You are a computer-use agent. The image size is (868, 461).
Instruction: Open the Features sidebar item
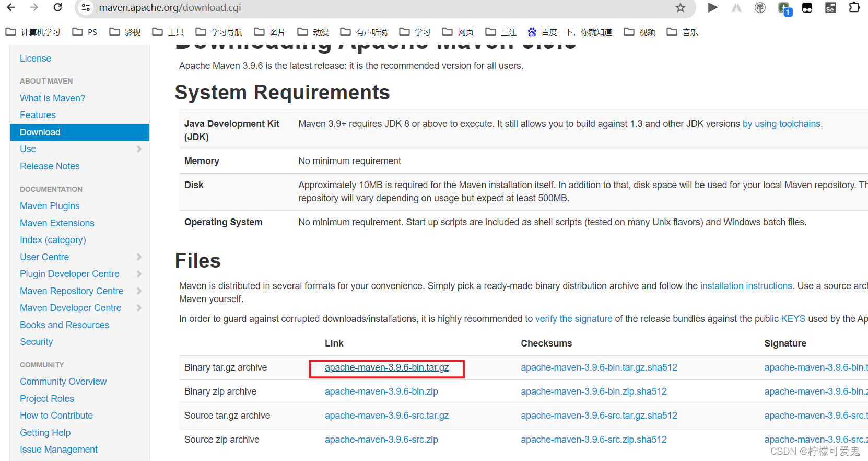pos(38,115)
